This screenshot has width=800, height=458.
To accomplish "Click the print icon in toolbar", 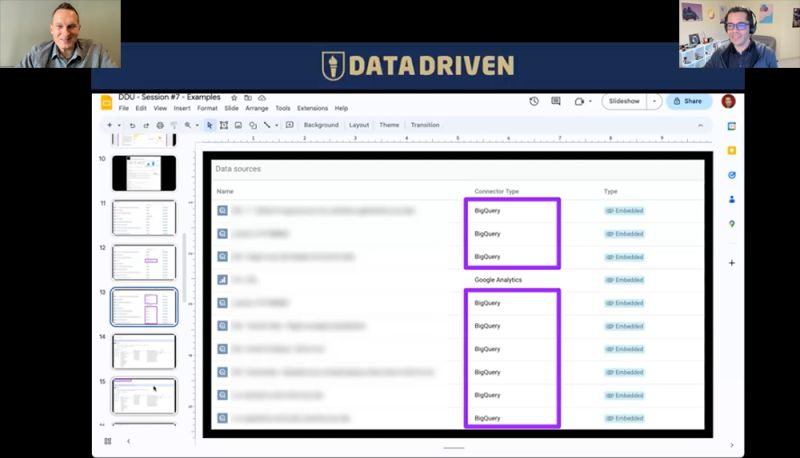I will [x=160, y=125].
